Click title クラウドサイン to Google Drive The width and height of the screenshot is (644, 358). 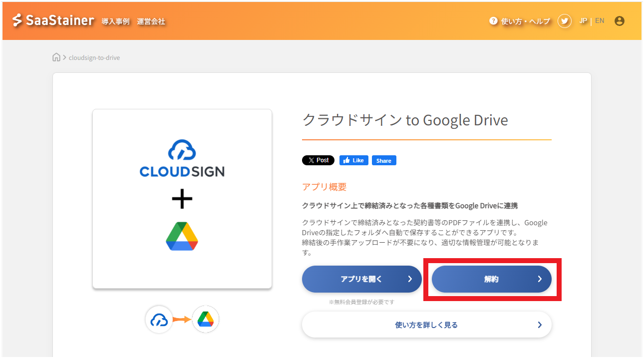pyautogui.click(x=405, y=120)
